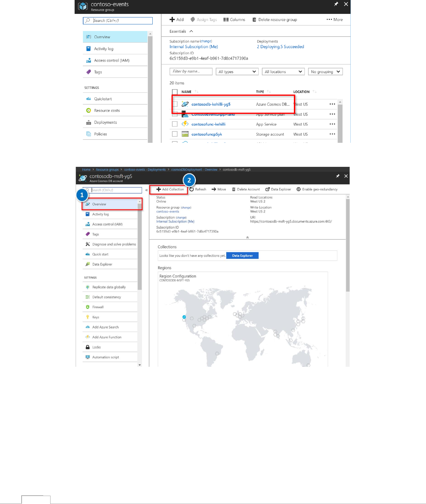Click the Add Azure Function icon
Screen dimensions: 426x504
tap(88, 337)
